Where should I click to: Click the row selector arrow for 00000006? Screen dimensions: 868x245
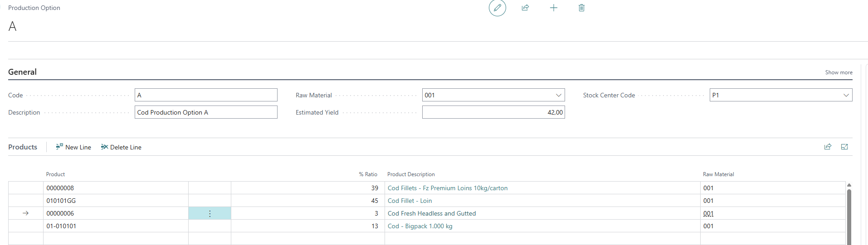pyautogui.click(x=26, y=213)
